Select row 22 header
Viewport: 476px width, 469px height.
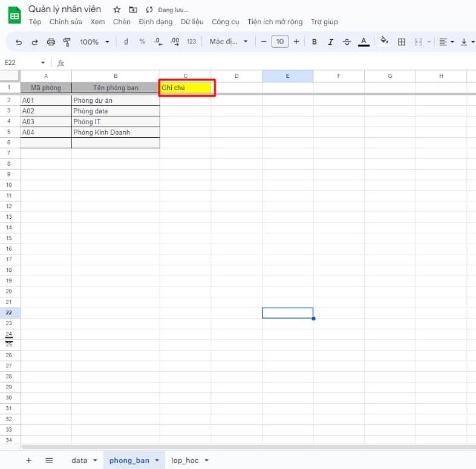pos(10,312)
